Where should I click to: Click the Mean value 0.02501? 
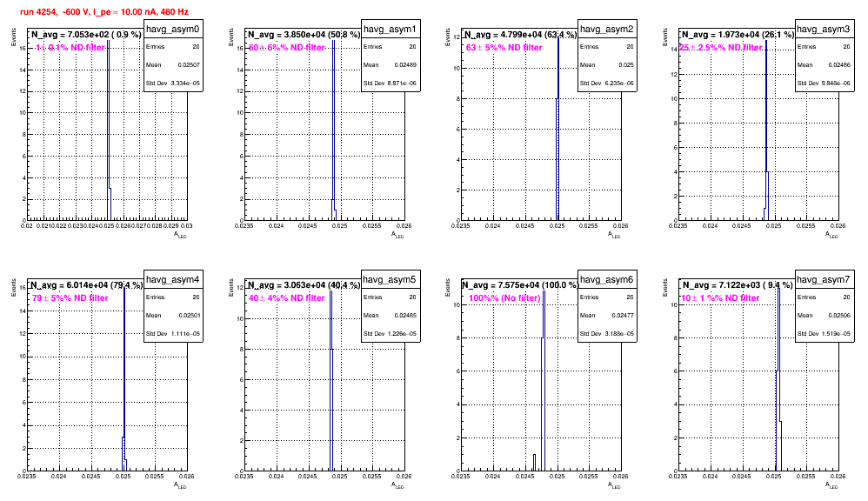tap(189, 315)
